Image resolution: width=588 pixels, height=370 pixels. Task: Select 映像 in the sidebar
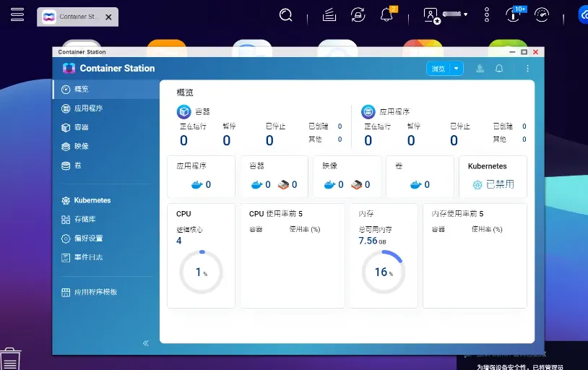[106, 147]
